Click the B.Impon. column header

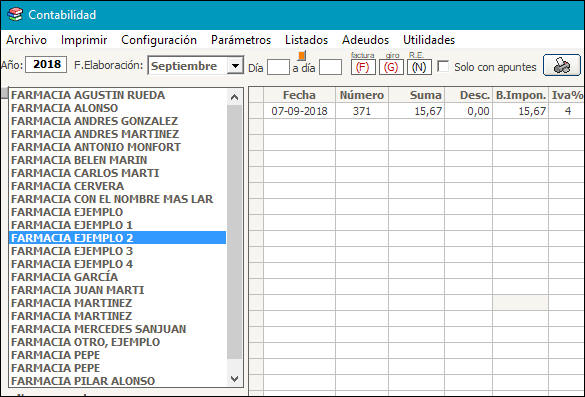tap(520, 95)
